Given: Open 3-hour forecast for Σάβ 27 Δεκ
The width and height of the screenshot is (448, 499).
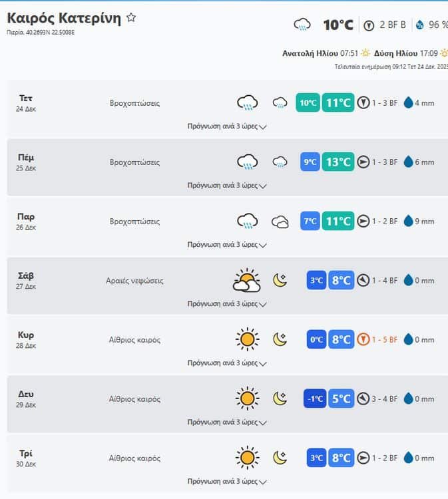Looking at the screenshot, I should tap(226, 304).
